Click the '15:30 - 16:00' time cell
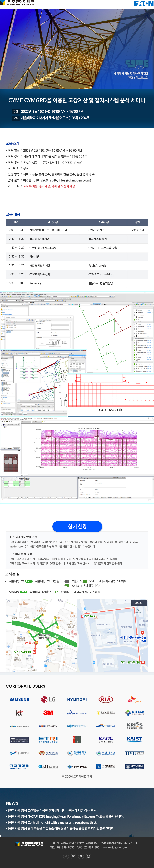Viewport: 154px width, 868px height. coord(16,283)
